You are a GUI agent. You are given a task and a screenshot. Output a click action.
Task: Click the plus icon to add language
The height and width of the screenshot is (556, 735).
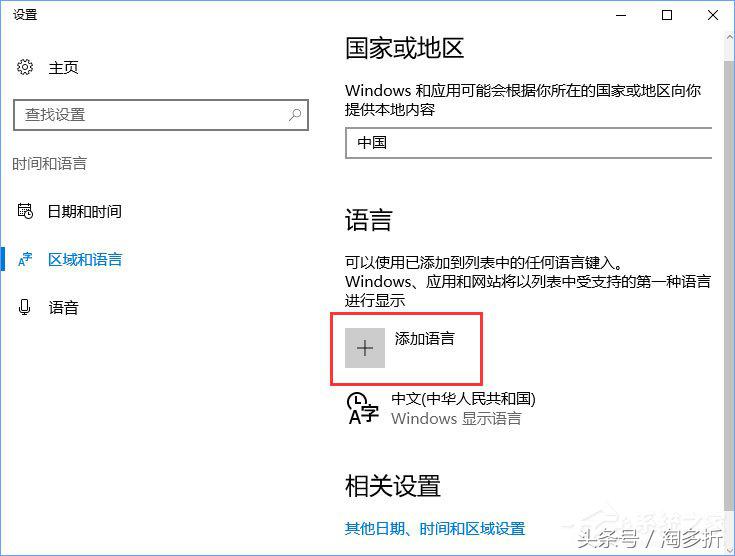point(365,348)
